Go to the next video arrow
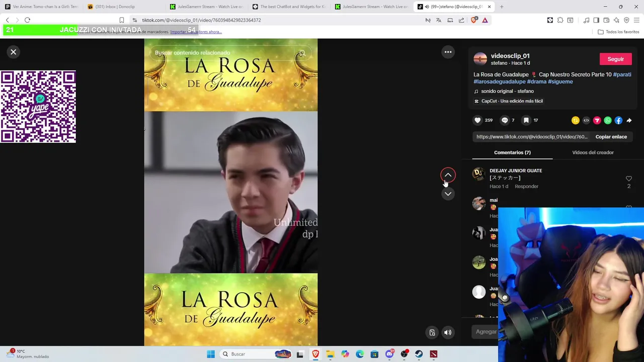 (x=448, y=194)
